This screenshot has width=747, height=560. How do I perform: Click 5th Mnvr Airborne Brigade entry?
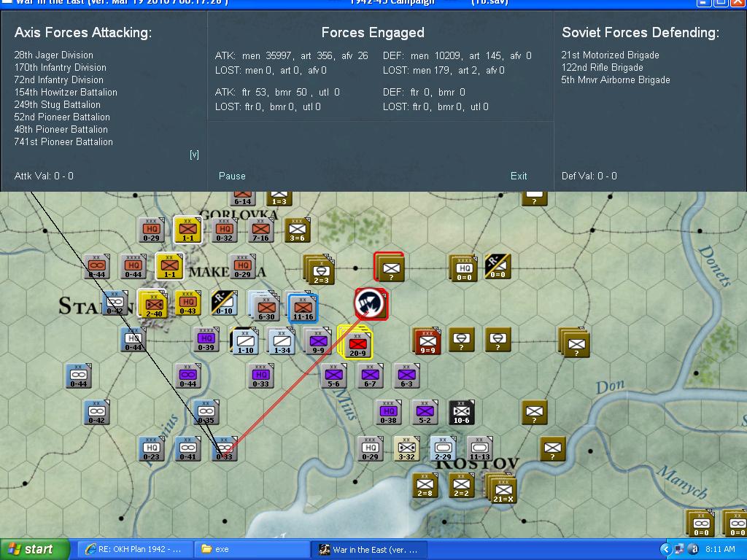click(616, 80)
